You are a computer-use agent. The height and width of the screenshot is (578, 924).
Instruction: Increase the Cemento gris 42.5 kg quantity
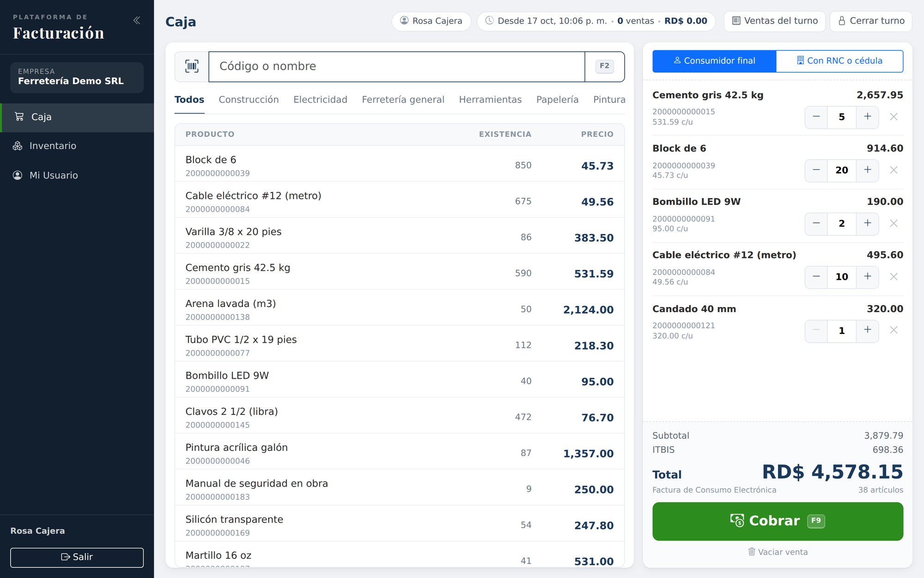[x=867, y=117]
